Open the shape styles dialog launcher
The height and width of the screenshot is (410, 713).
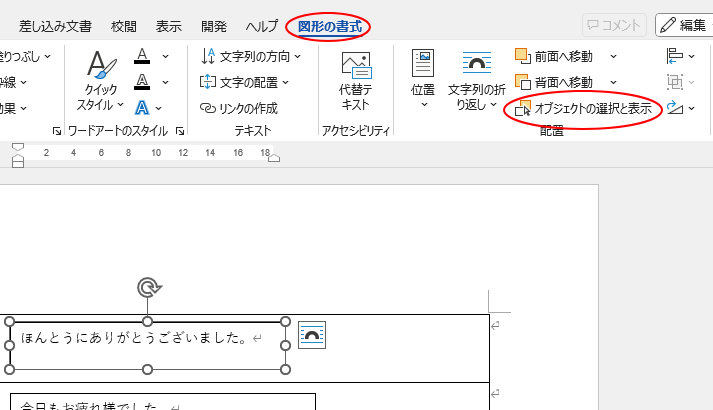tap(57, 131)
